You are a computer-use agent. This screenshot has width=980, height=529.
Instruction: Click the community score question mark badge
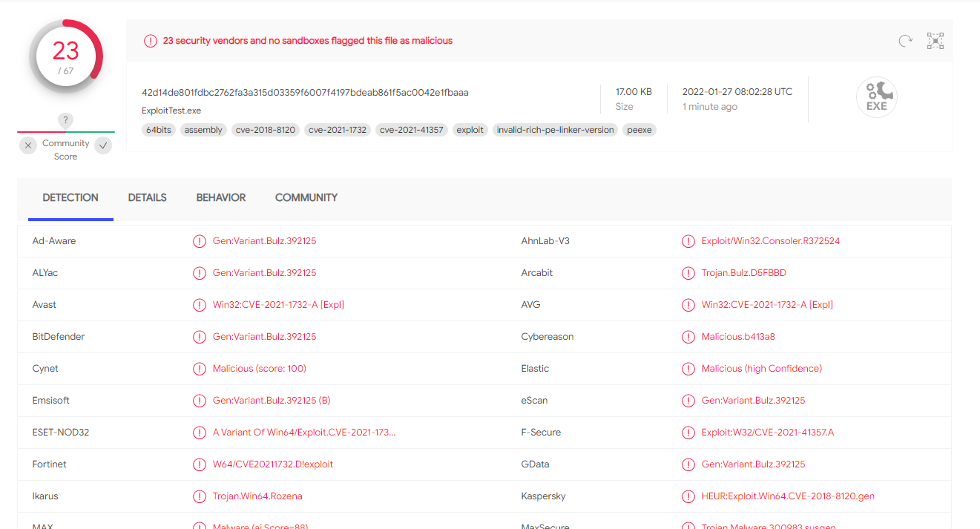pyautogui.click(x=66, y=120)
